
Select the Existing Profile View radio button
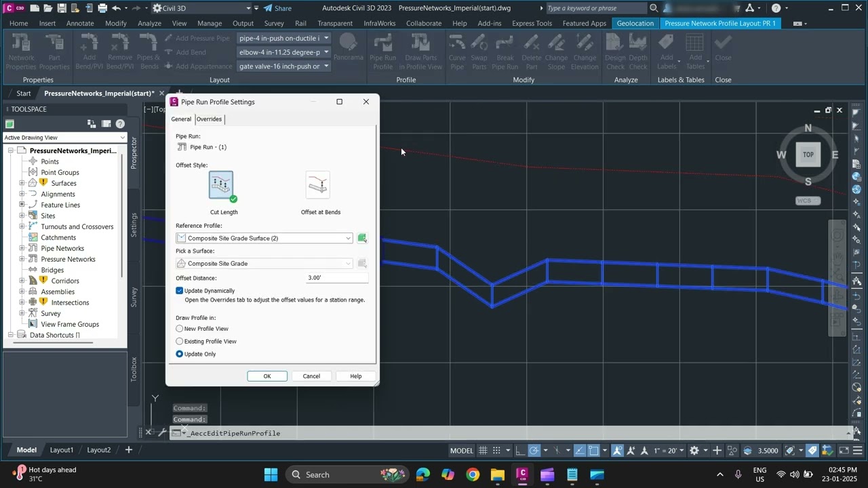180,342
